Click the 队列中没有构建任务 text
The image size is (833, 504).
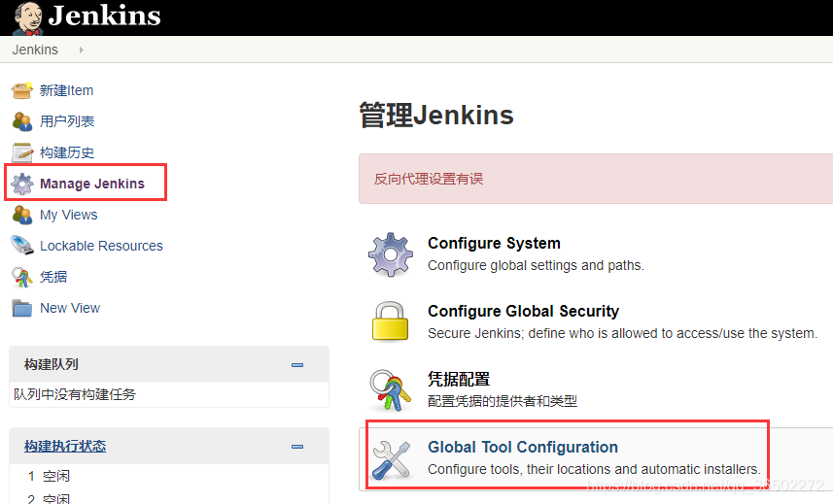75,394
